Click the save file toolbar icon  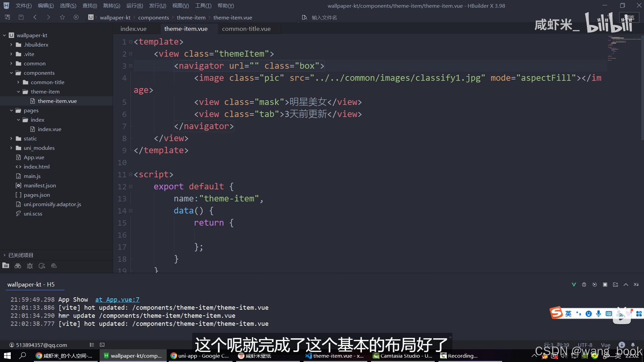click(x=21, y=17)
